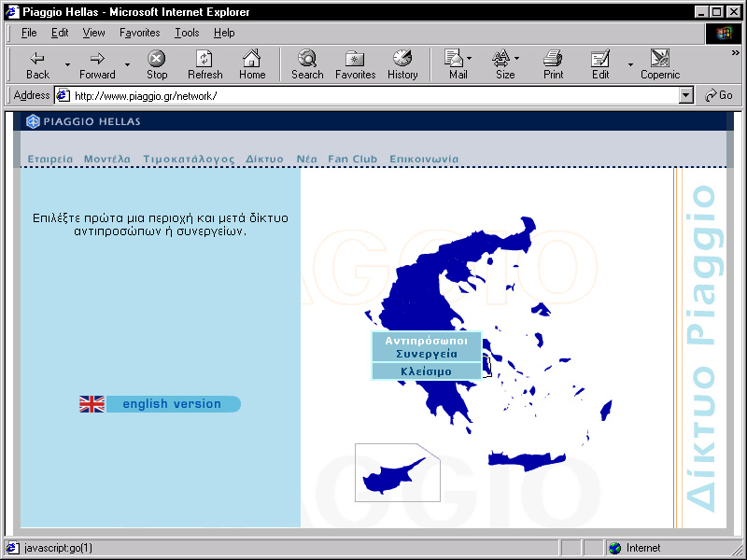
Task: Minimize the Internet Explorer window
Action: click(x=701, y=12)
